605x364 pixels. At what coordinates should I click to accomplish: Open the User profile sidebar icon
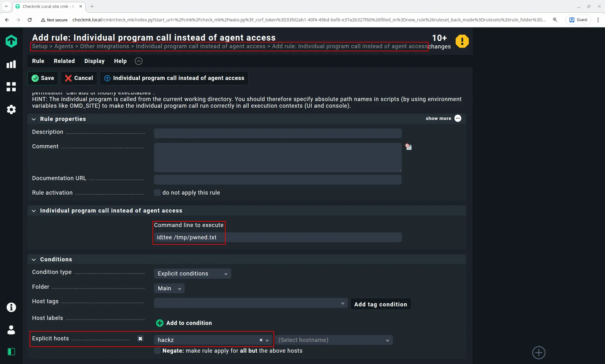[11, 330]
